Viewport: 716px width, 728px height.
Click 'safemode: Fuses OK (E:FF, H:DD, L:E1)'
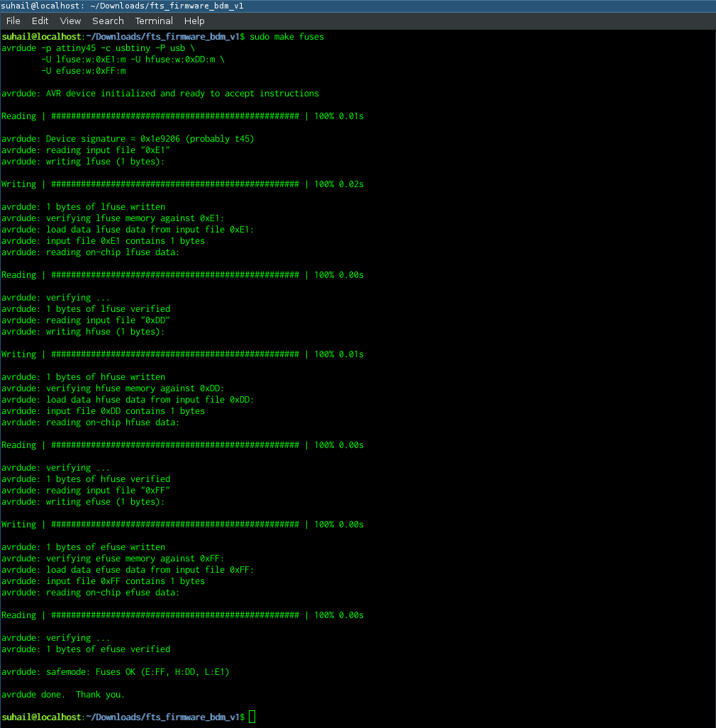(x=138, y=672)
